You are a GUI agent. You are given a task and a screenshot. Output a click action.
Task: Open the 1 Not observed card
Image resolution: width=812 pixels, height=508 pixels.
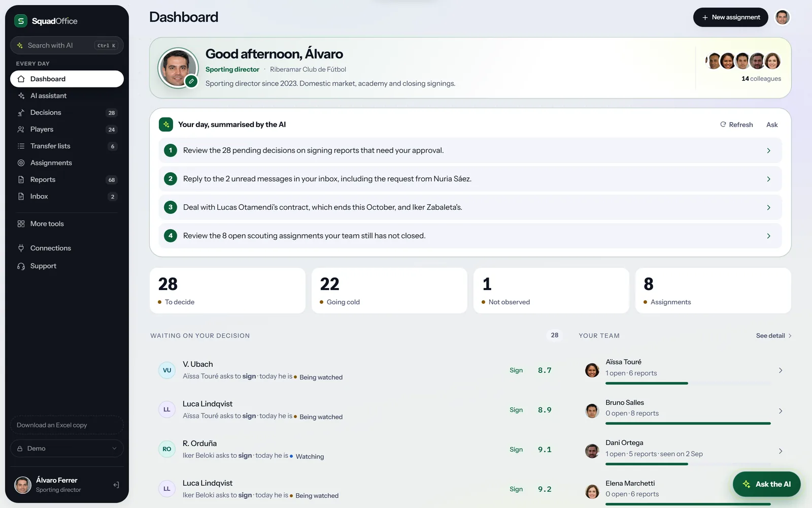(551, 291)
